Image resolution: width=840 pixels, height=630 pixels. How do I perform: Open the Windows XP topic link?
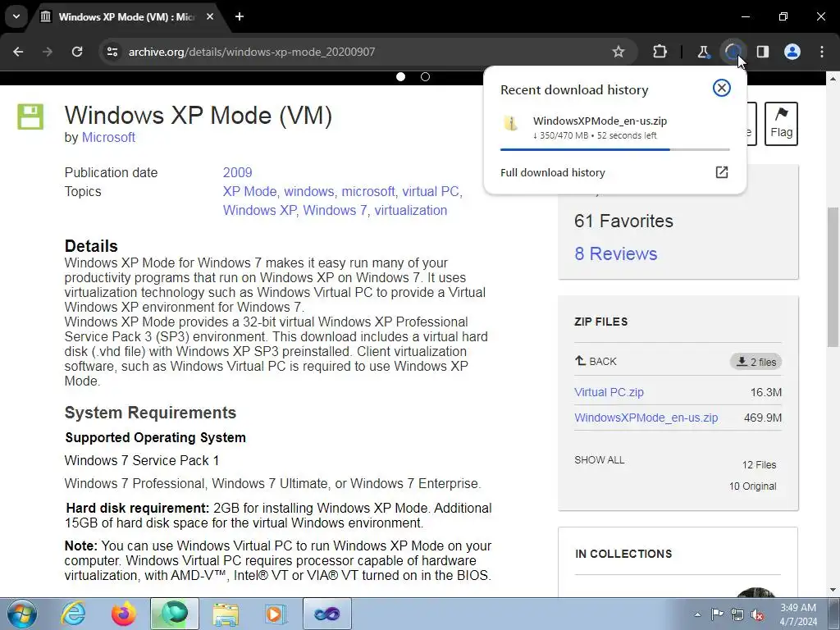tap(259, 210)
